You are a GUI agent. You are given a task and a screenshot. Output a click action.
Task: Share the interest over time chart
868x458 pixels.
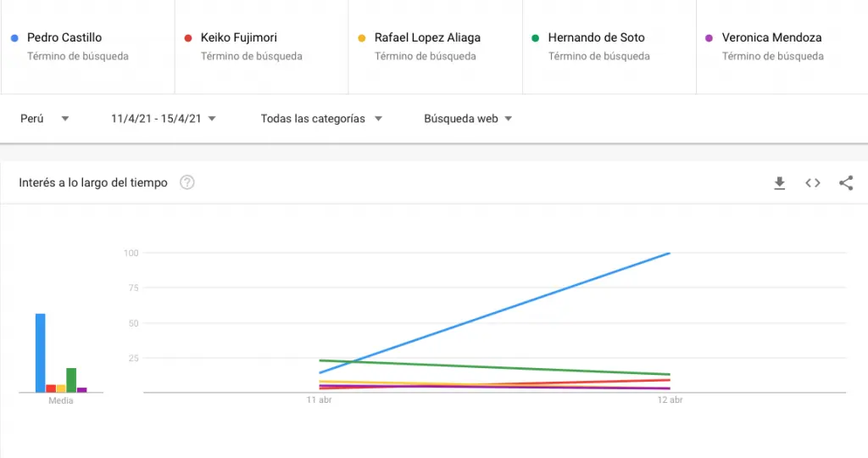click(x=846, y=182)
